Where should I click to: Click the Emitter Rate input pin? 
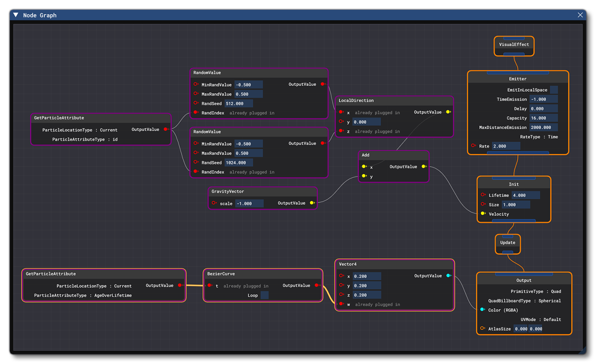pos(473,146)
